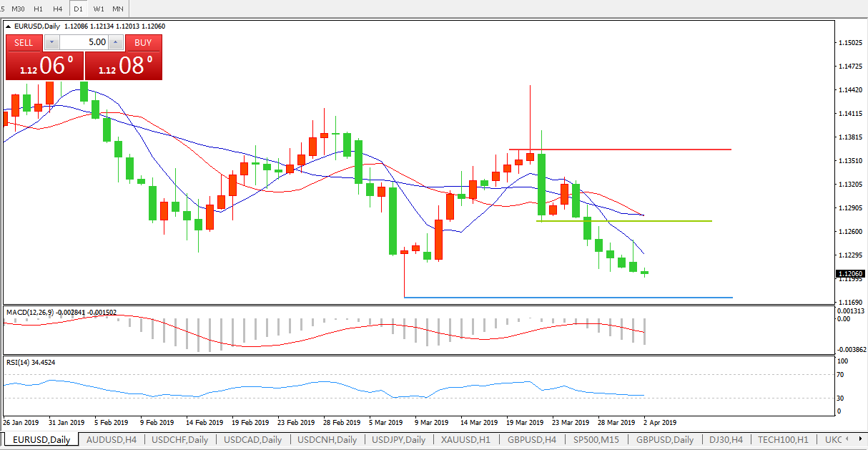Click the BUY button
Image resolution: width=868 pixels, height=450 pixels.
click(143, 43)
